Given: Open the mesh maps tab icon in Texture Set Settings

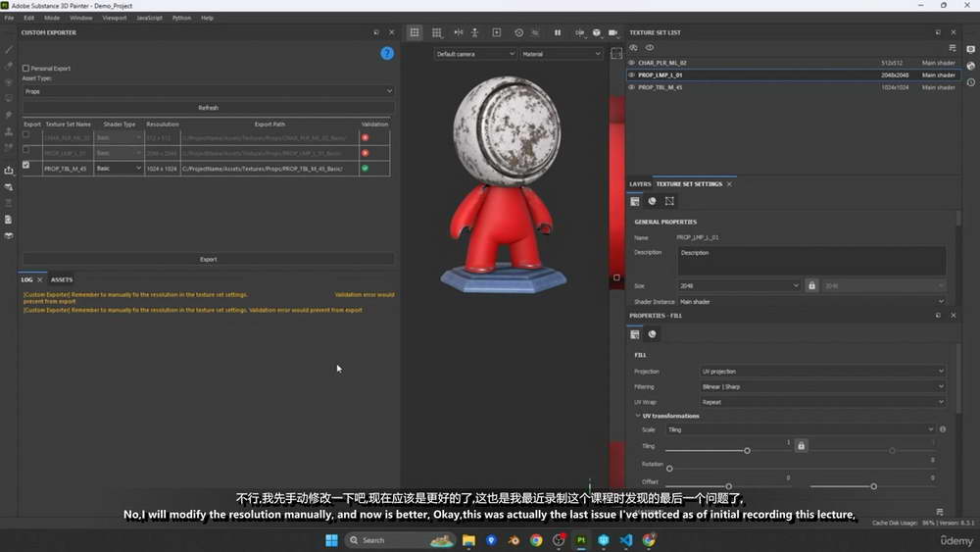Looking at the screenshot, I should tap(652, 201).
